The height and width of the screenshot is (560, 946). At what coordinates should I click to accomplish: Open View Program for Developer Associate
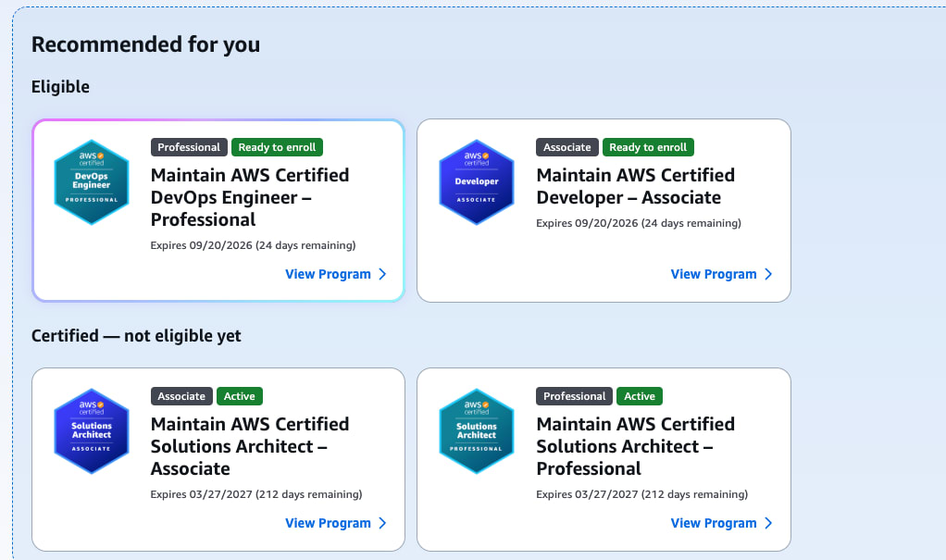(x=721, y=274)
